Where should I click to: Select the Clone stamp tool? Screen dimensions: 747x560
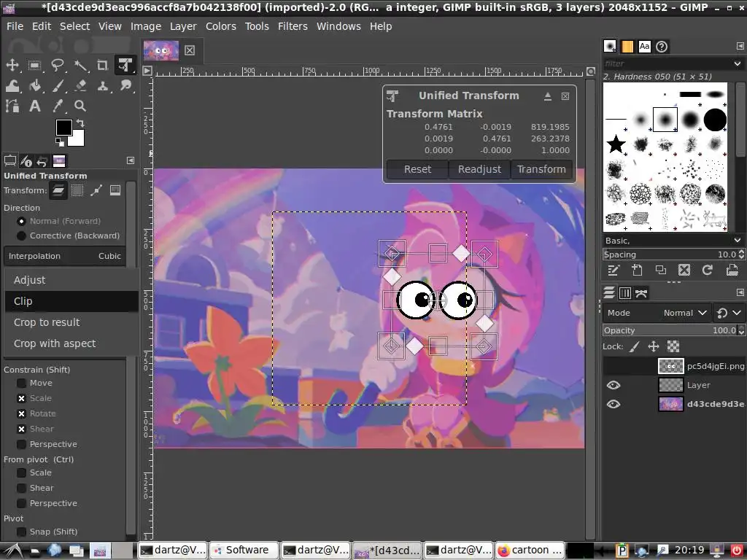coord(102,86)
